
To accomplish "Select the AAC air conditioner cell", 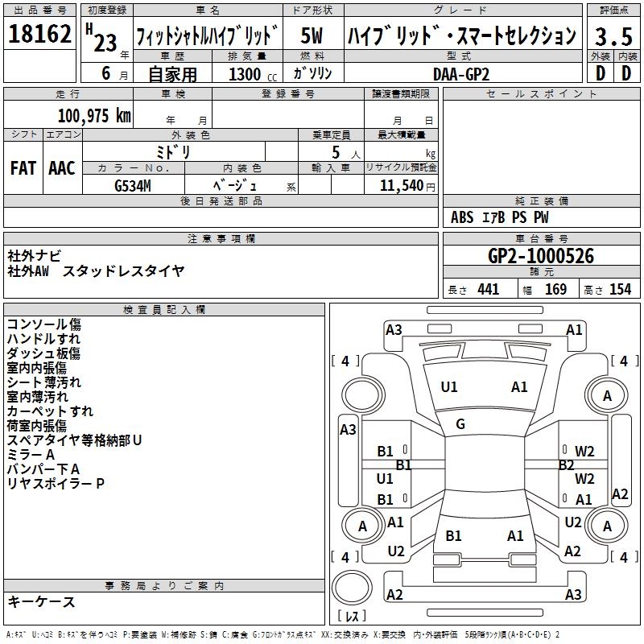I will pos(62,167).
